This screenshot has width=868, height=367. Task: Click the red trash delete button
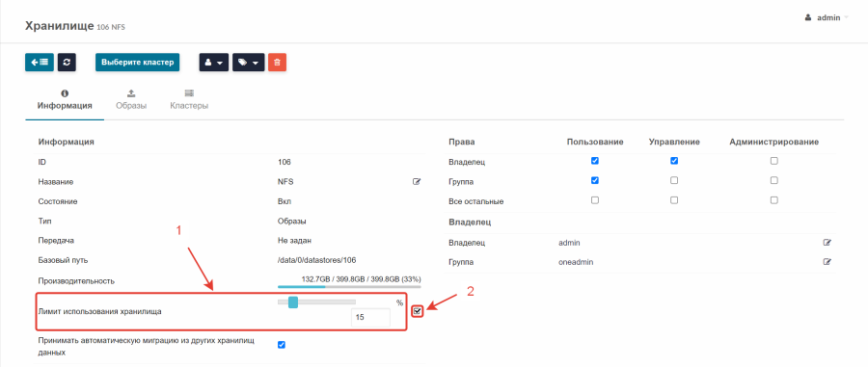click(278, 63)
